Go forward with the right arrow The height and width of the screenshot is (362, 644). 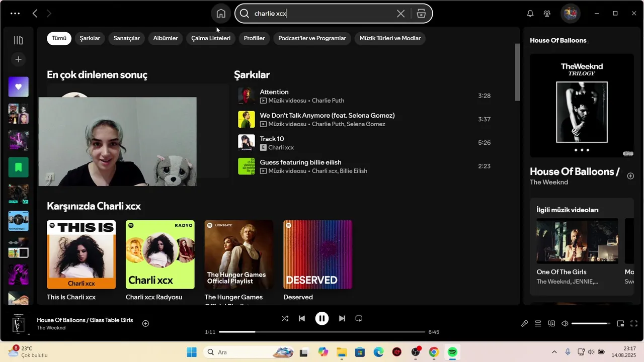tap(49, 14)
